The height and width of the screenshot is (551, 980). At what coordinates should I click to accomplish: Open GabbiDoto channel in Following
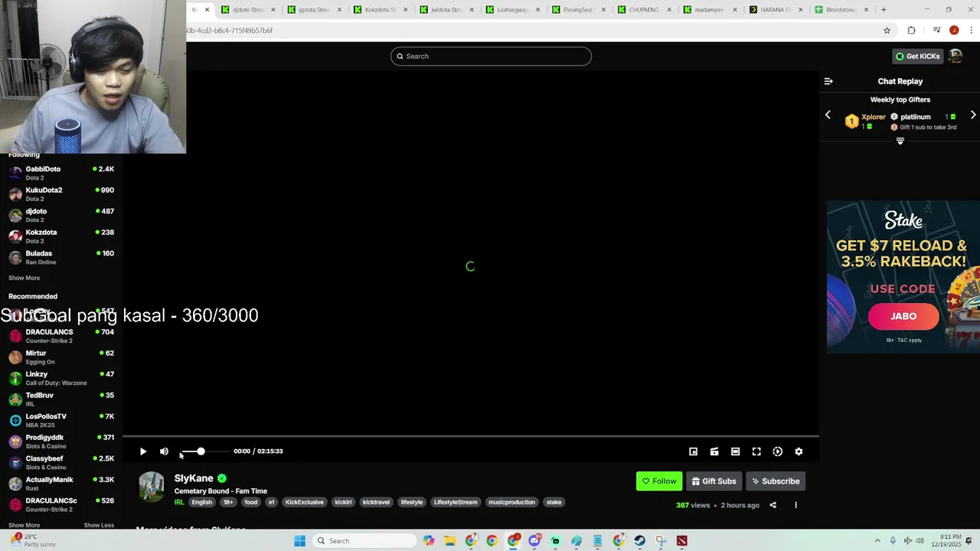click(61, 173)
